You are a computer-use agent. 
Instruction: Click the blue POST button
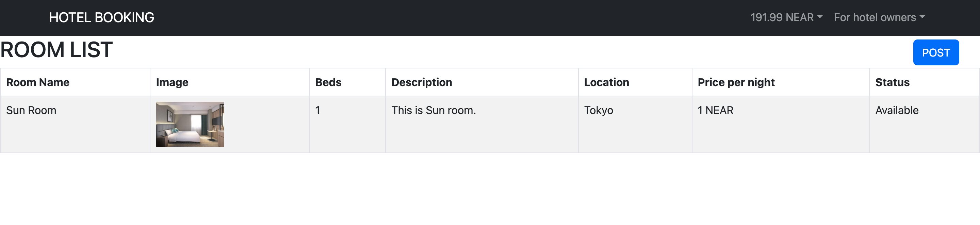point(936,52)
